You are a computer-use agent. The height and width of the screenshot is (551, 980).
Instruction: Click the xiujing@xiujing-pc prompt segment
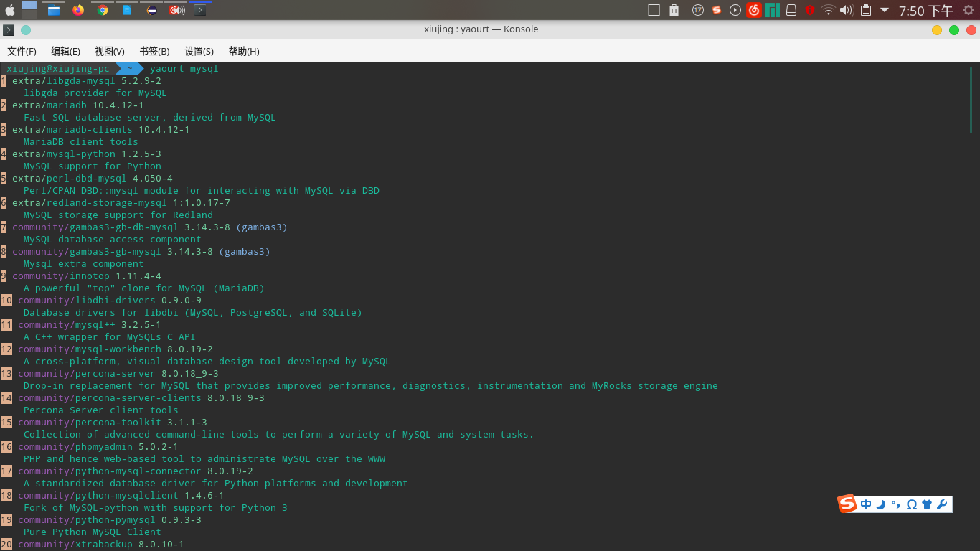[58, 69]
